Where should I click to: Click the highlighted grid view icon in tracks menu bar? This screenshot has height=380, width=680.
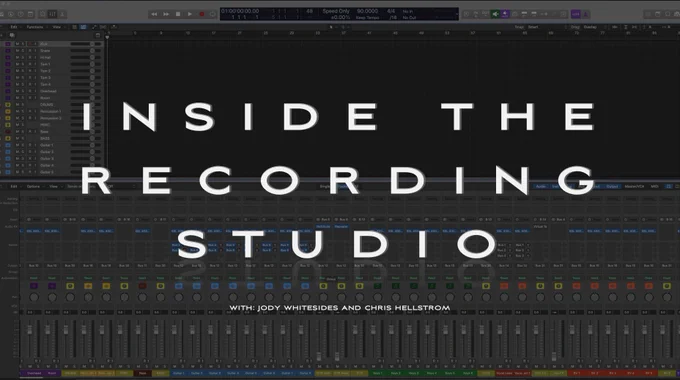click(x=83, y=27)
